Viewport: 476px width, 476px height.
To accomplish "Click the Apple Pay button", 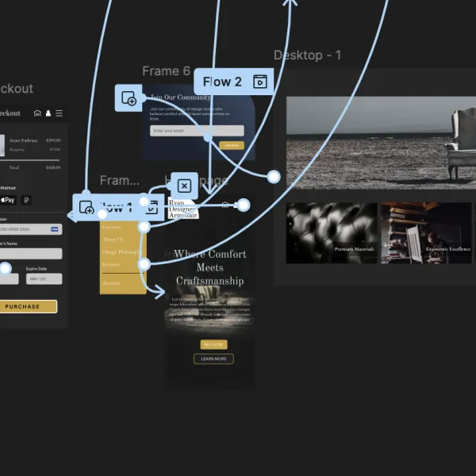I will tap(8, 200).
